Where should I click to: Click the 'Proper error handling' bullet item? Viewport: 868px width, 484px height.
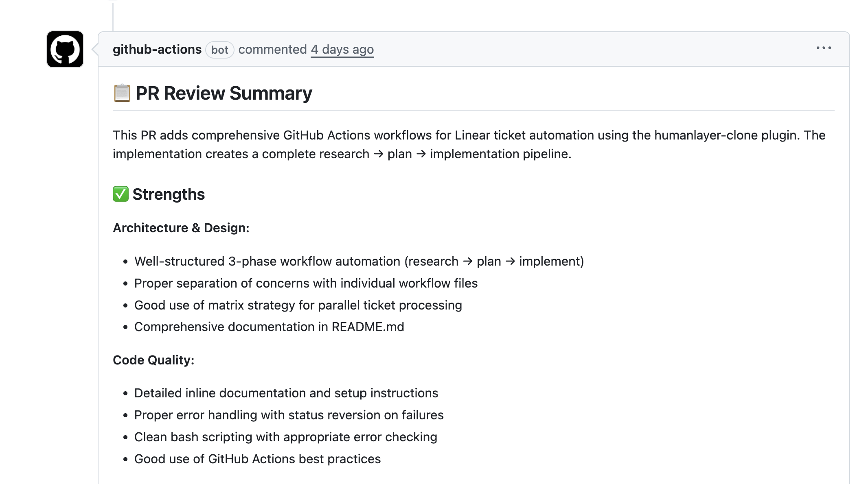(x=289, y=415)
